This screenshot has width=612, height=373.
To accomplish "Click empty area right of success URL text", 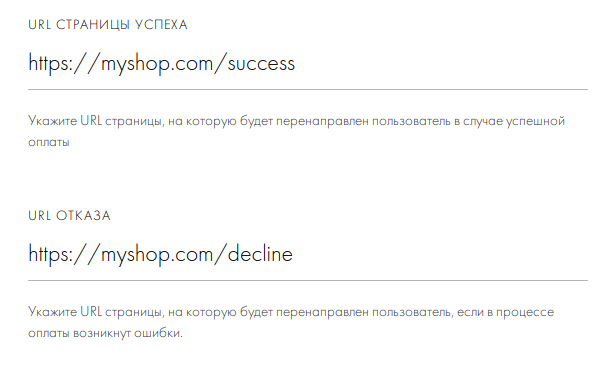I will (441, 64).
